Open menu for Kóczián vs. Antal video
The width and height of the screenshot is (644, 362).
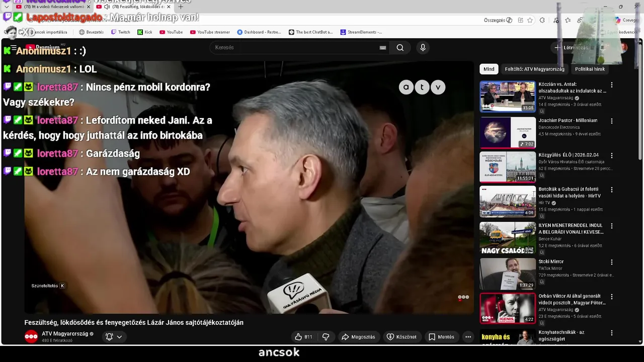(x=612, y=85)
